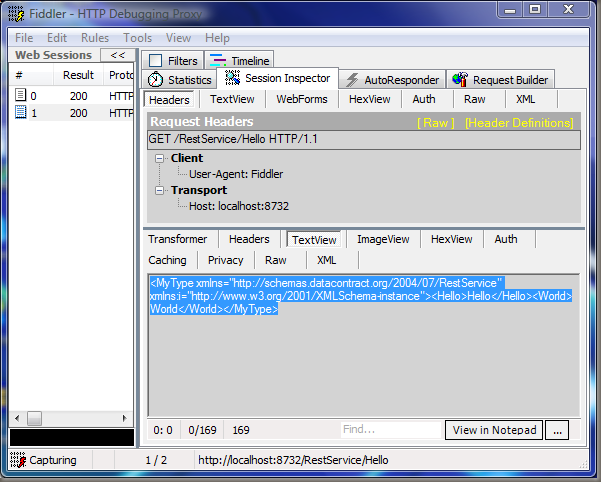Select response TextView tab in lower inspector
Image resolution: width=601 pixels, height=482 pixels.
coord(314,240)
